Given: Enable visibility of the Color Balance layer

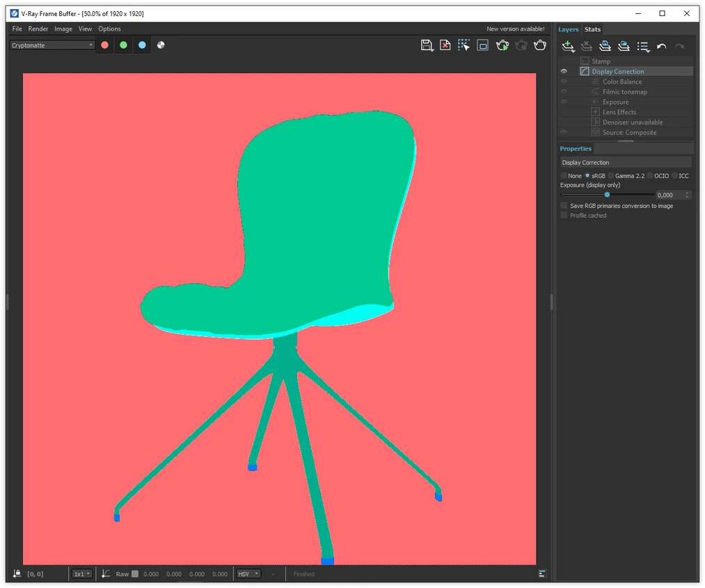Looking at the screenshot, I should tap(563, 81).
